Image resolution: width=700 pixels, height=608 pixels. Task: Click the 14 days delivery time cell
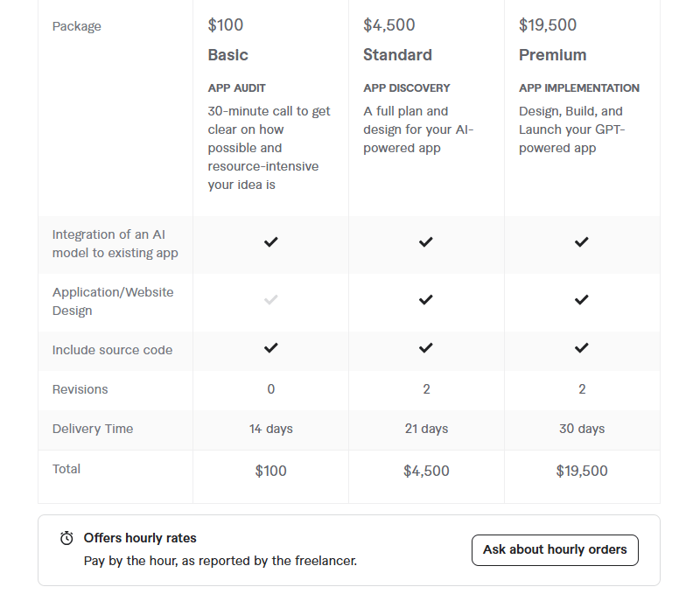(x=271, y=429)
